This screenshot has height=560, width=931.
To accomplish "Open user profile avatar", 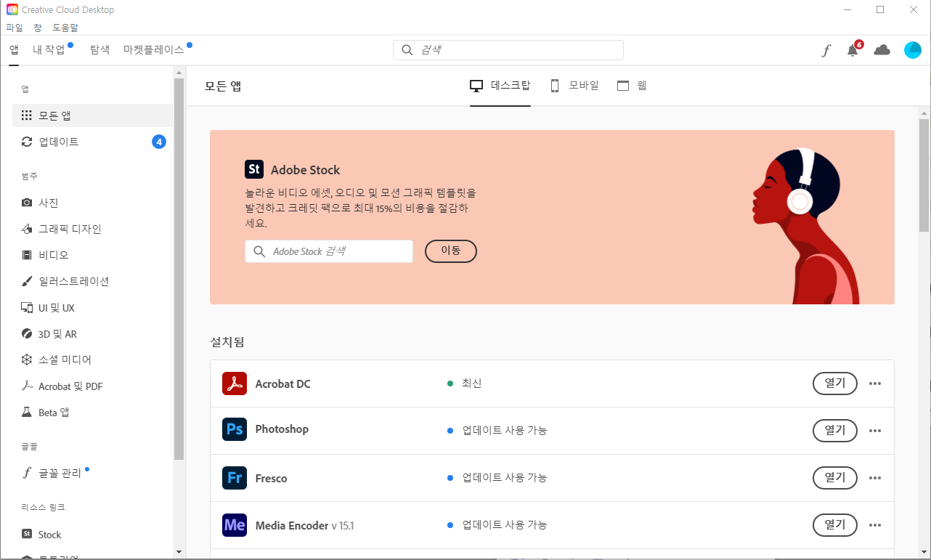I will coord(912,50).
